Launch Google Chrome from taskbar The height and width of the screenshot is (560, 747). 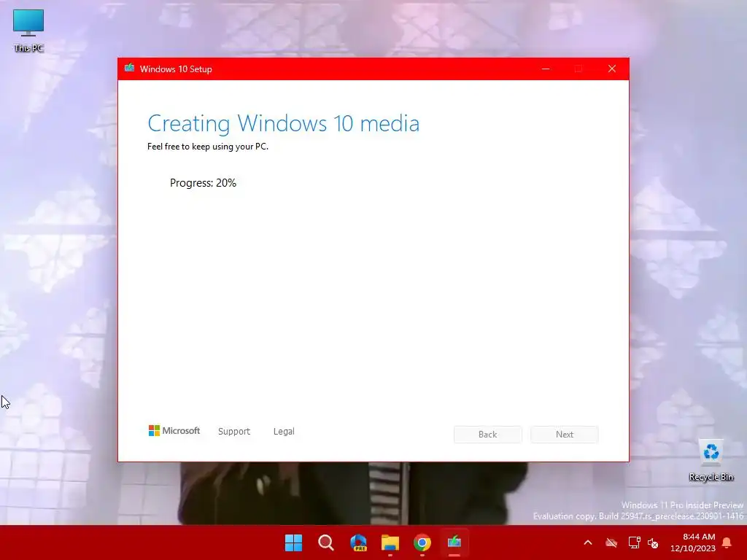click(422, 542)
